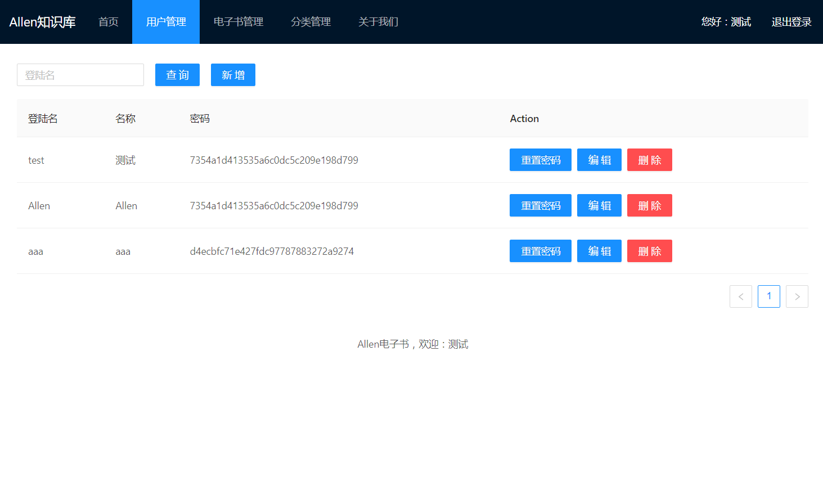Delete the test user
This screenshot has width=823, height=504.
coord(649,160)
